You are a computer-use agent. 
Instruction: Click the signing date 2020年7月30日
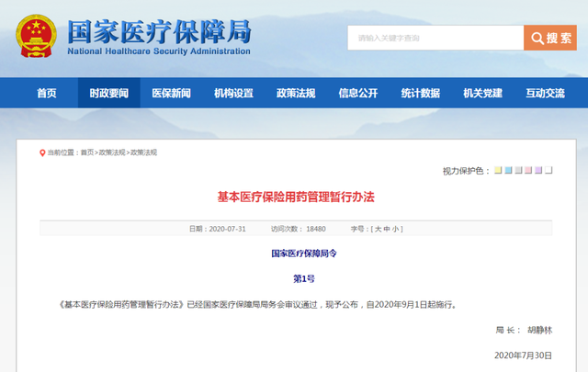tap(523, 355)
